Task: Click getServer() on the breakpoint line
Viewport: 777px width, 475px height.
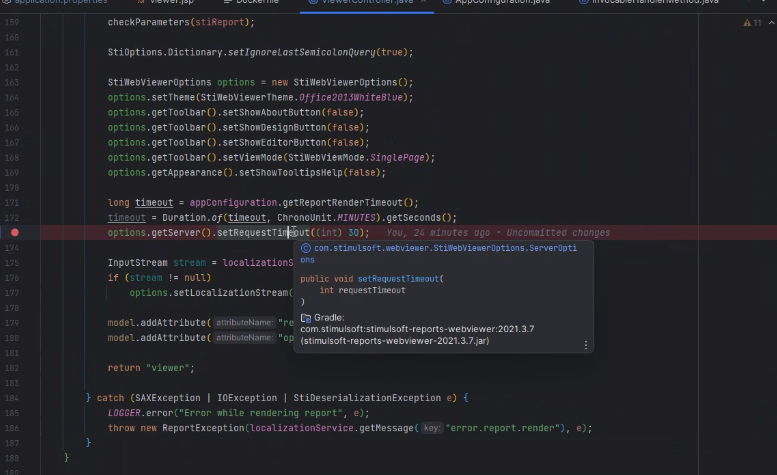Action: point(181,233)
